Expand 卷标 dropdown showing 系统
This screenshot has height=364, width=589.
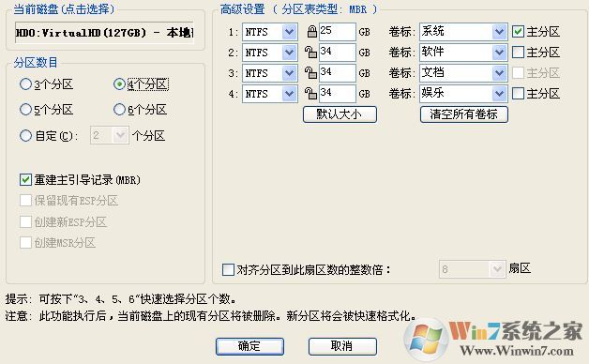[499, 32]
